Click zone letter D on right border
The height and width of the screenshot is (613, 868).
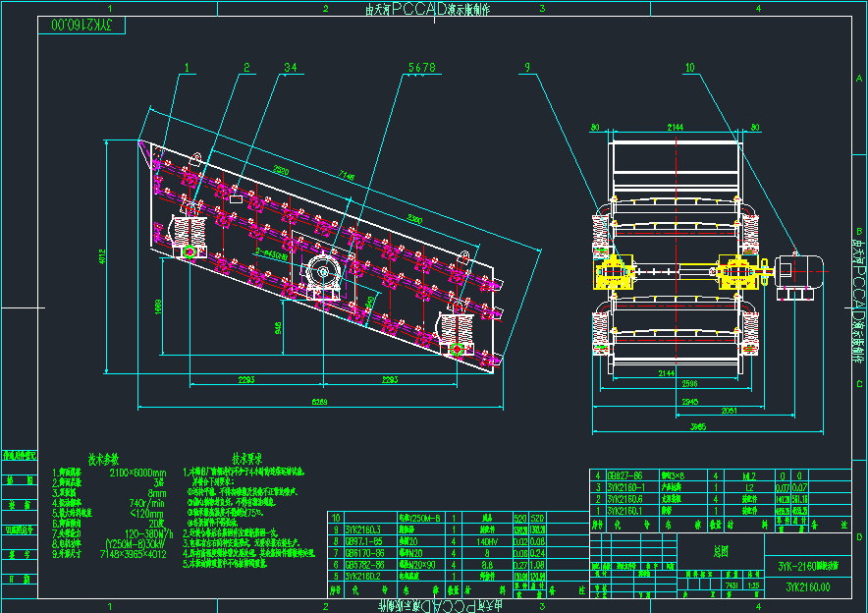pos(859,536)
